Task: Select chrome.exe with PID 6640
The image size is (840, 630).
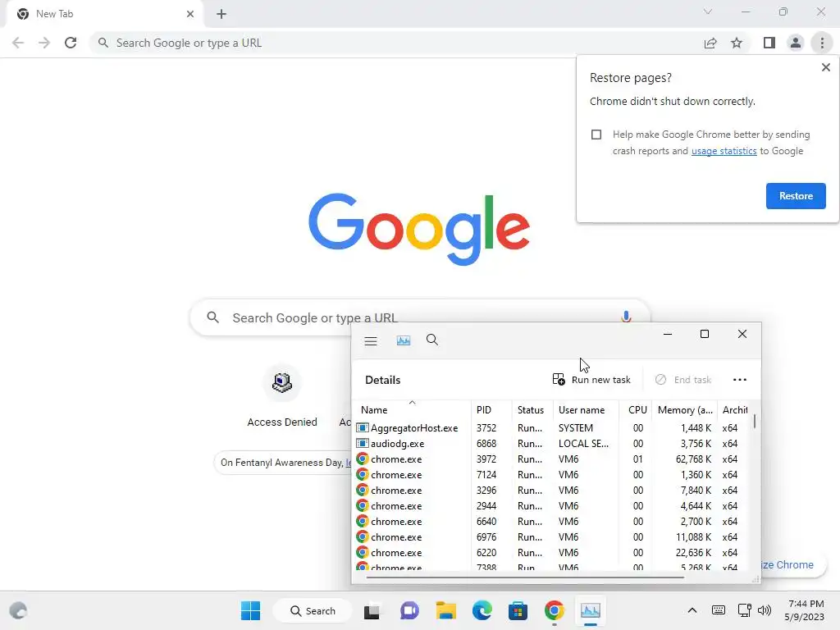Action: point(552,521)
